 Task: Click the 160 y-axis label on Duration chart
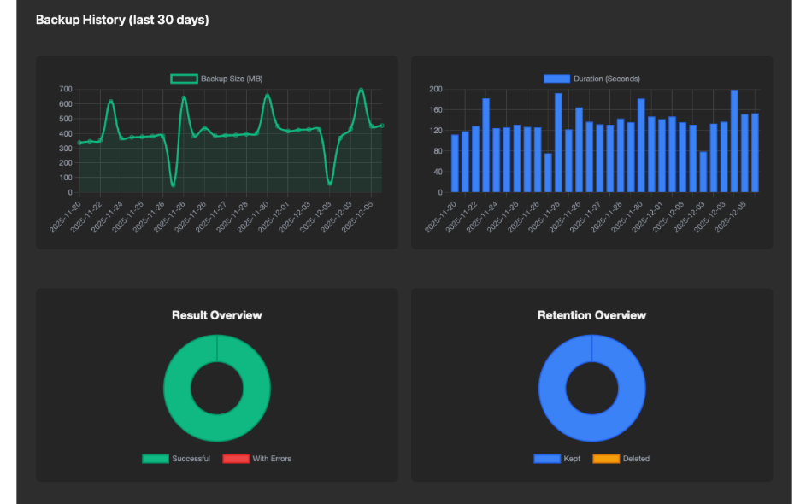436,109
